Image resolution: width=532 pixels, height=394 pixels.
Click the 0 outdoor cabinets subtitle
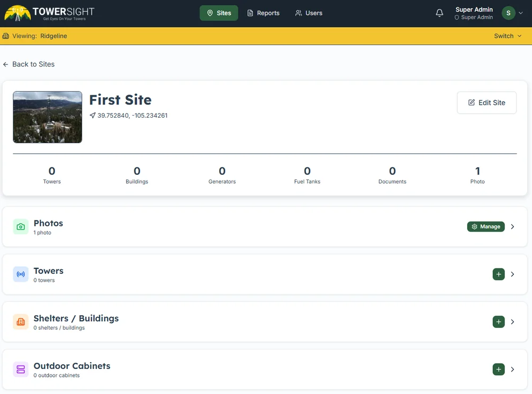pyautogui.click(x=57, y=375)
